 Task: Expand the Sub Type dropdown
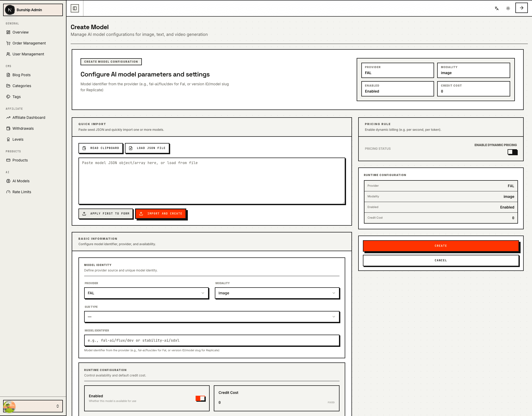(211, 317)
